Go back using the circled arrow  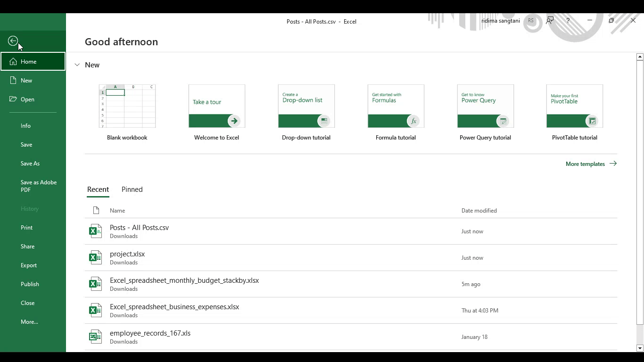(x=13, y=41)
